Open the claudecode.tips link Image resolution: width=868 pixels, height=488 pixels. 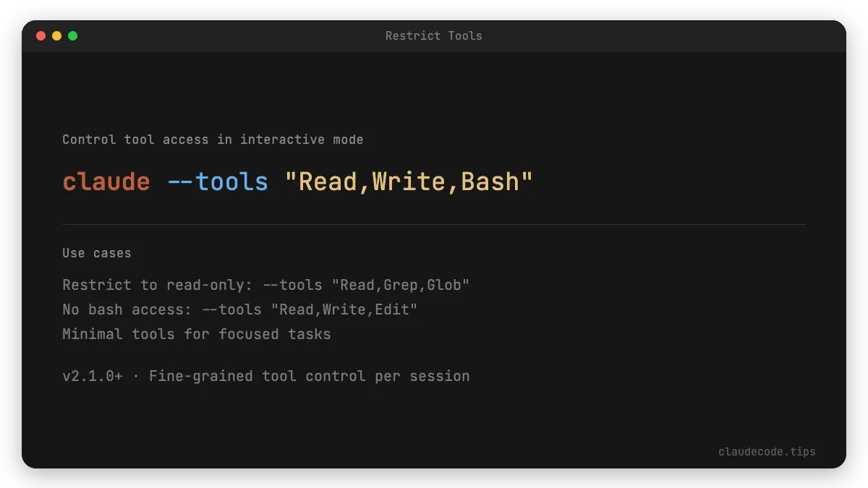point(767,451)
